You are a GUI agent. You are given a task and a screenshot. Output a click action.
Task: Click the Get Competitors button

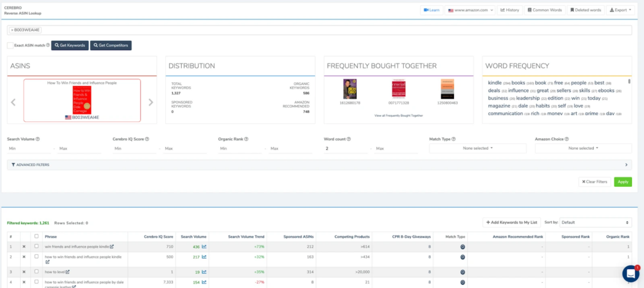111,45
